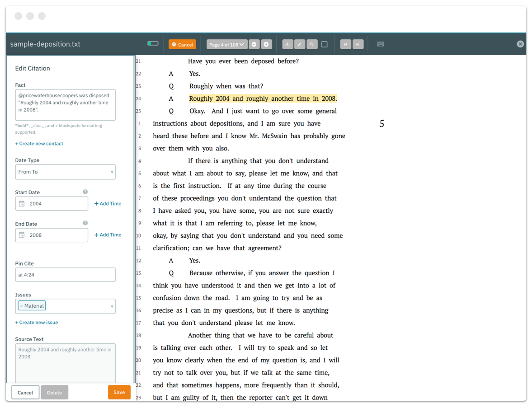The width and height of the screenshot is (532, 408).
Task: View the End Date help question mark
Action: (85, 223)
